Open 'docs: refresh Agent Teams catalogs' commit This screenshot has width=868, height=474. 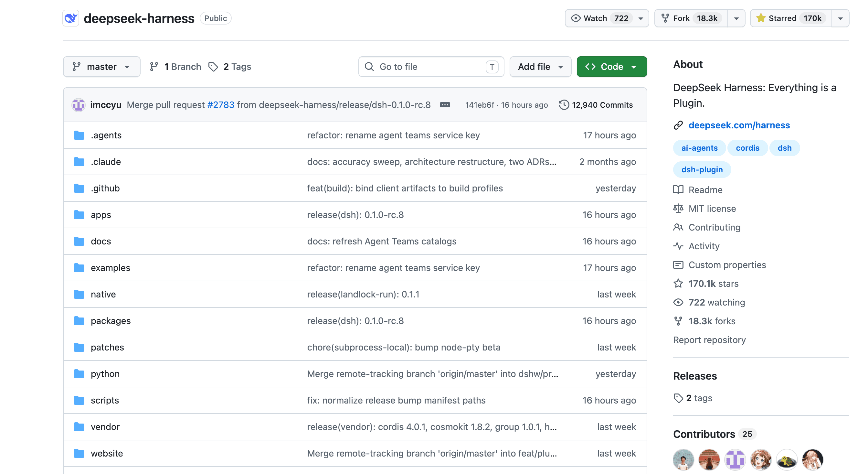382,242
